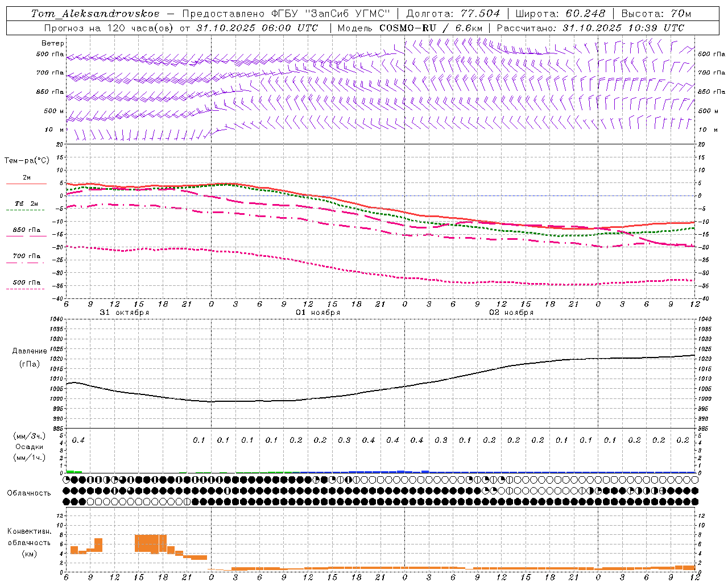The height and width of the screenshot is (582, 728).
Task: Click the '(мм/3ч.)' precipitation unit label
Action: [28, 436]
